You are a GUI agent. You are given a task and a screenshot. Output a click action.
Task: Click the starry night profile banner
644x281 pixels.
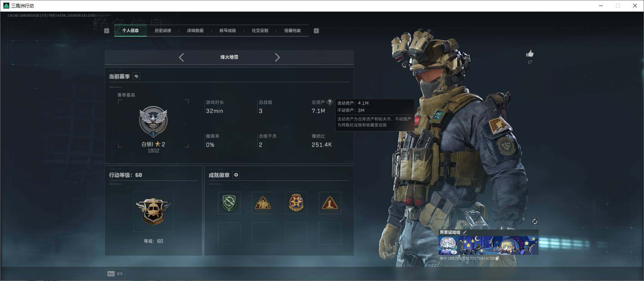(x=498, y=245)
